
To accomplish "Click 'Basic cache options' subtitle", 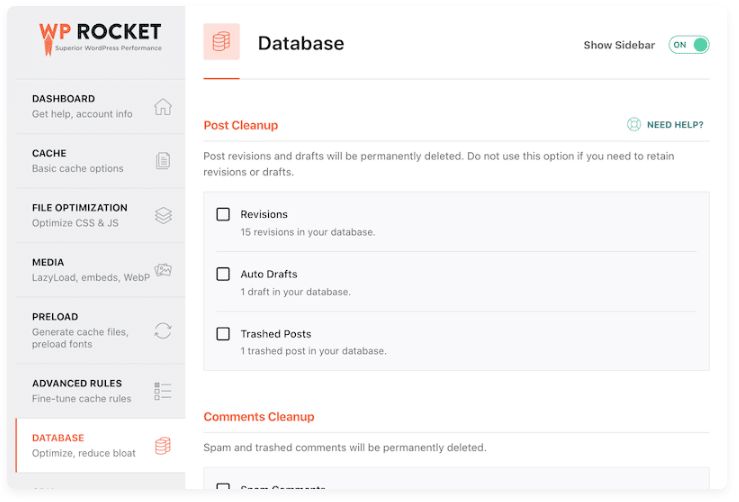I will coord(78,169).
